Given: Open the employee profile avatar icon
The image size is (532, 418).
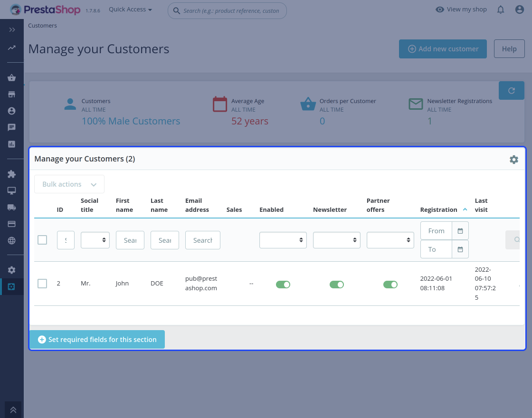Looking at the screenshot, I should (x=520, y=9).
